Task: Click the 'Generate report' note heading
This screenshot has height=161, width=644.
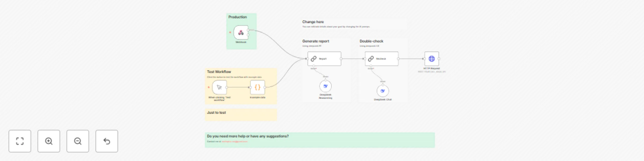Action: (x=316, y=41)
